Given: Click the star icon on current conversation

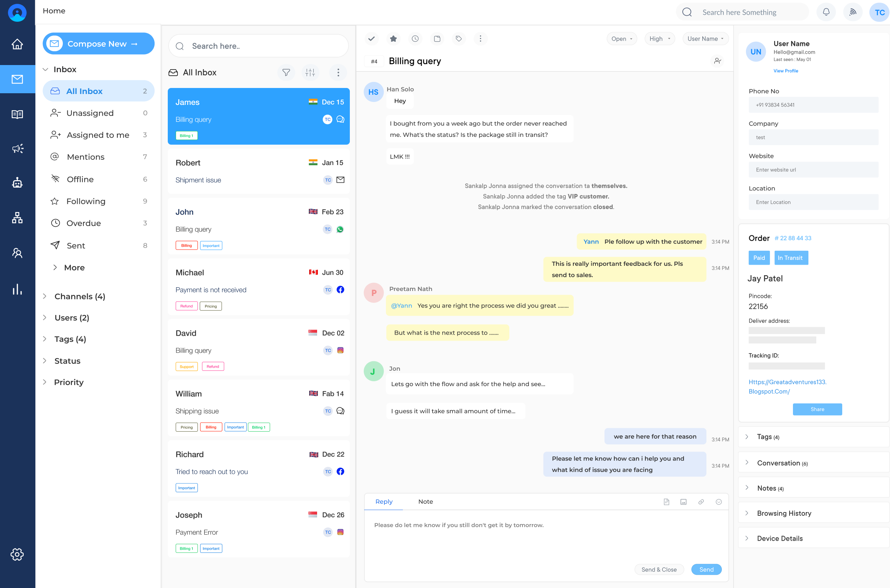Looking at the screenshot, I should [x=393, y=38].
